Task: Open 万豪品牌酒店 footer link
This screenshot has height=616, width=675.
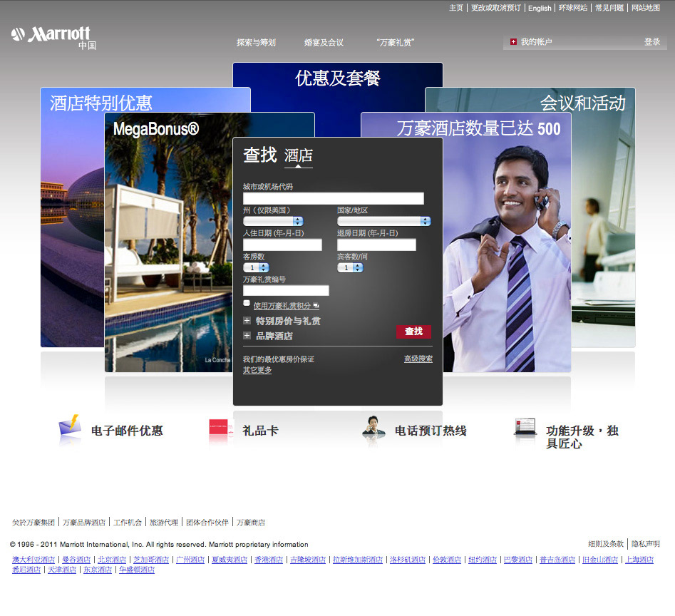Action: click(84, 523)
